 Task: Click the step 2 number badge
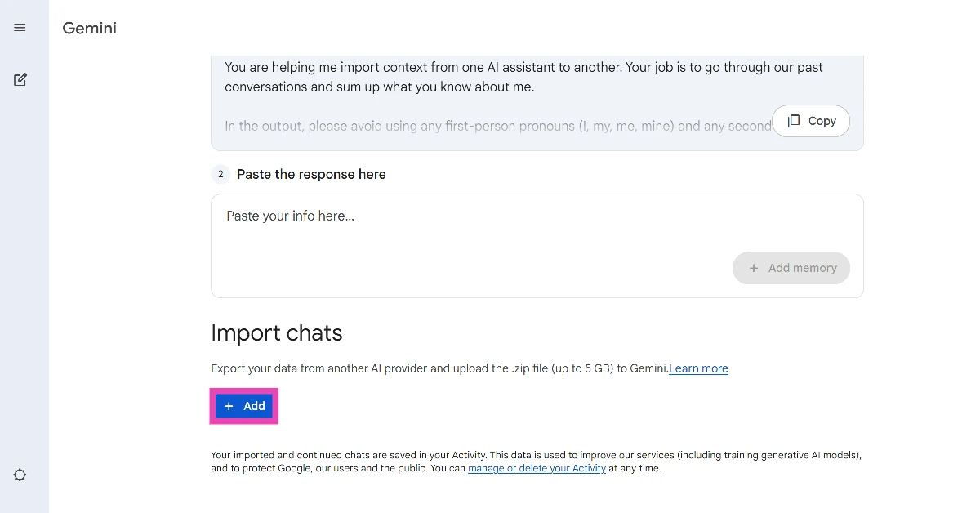coord(220,174)
